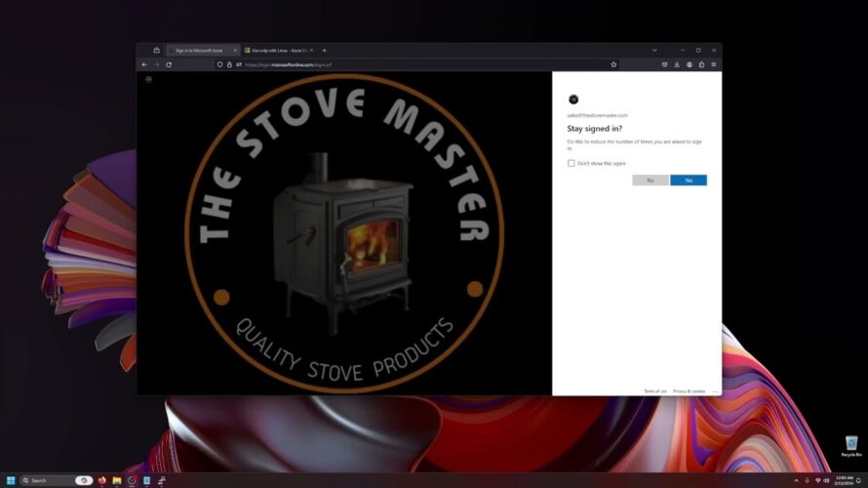Minimize the Firefox window

(683, 51)
